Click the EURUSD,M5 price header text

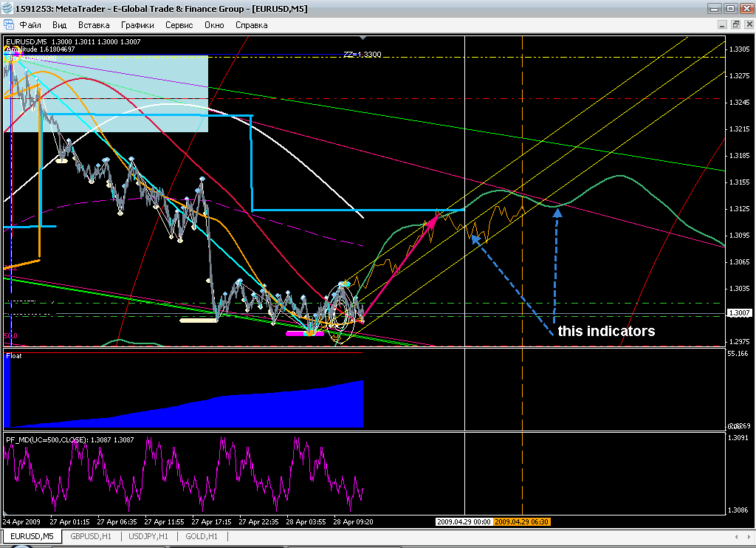click(x=73, y=42)
